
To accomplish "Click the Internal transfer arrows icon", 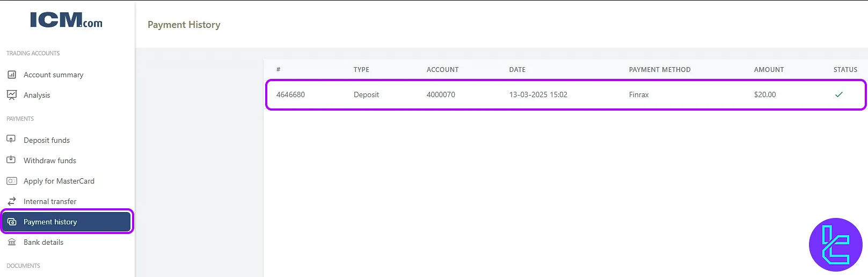I will pyautogui.click(x=11, y=201).
